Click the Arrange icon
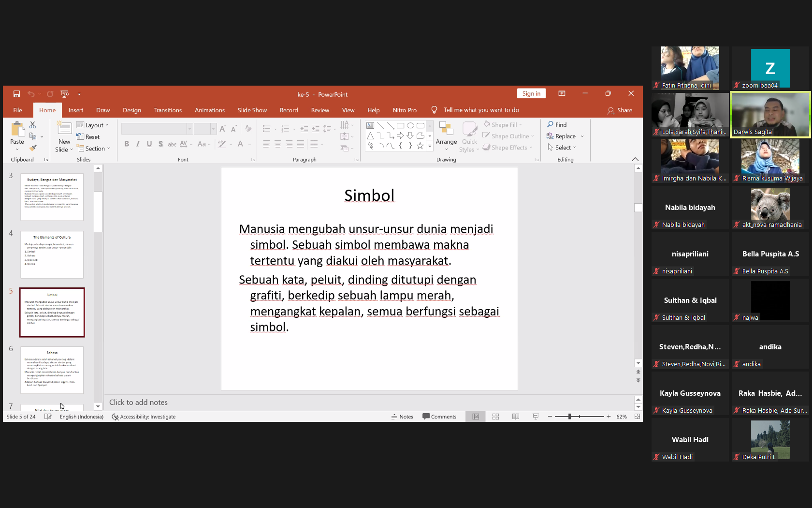The width and height of the screenshot is (812, 508). (x=446, y=129)
